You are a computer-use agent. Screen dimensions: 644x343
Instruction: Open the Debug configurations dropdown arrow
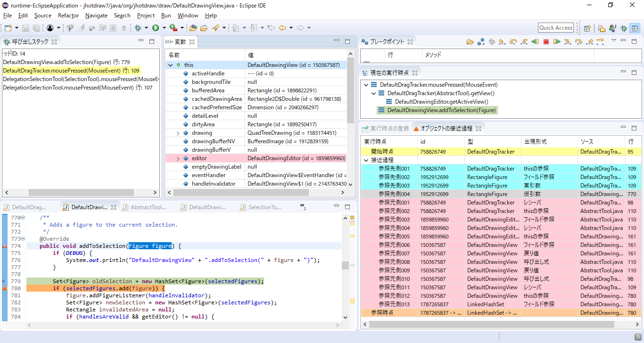tap(146, 28)
